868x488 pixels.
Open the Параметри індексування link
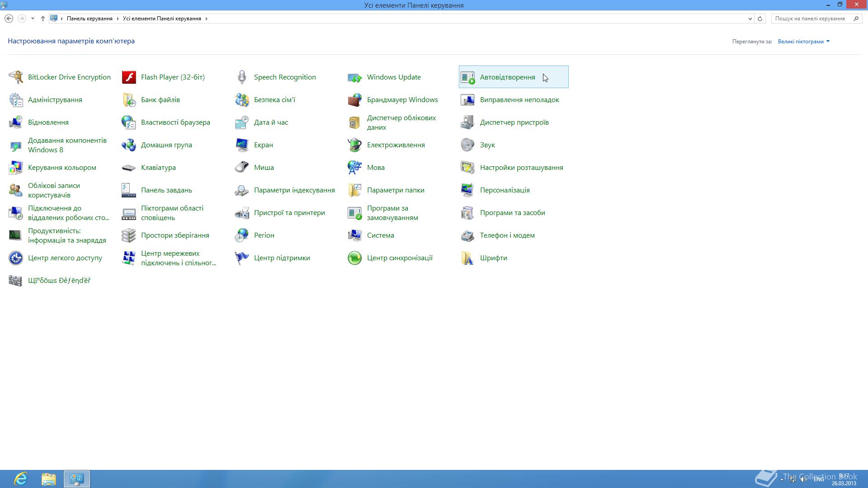click(x=294, y=190)
